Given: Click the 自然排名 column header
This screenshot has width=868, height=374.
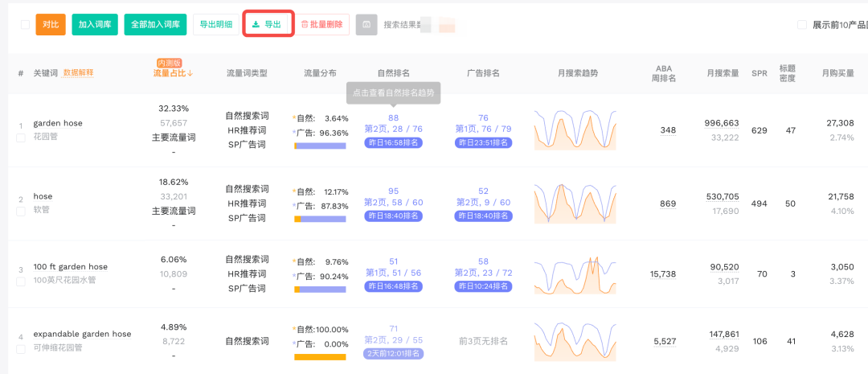Looking at the screenshot, I should (393, 73).
